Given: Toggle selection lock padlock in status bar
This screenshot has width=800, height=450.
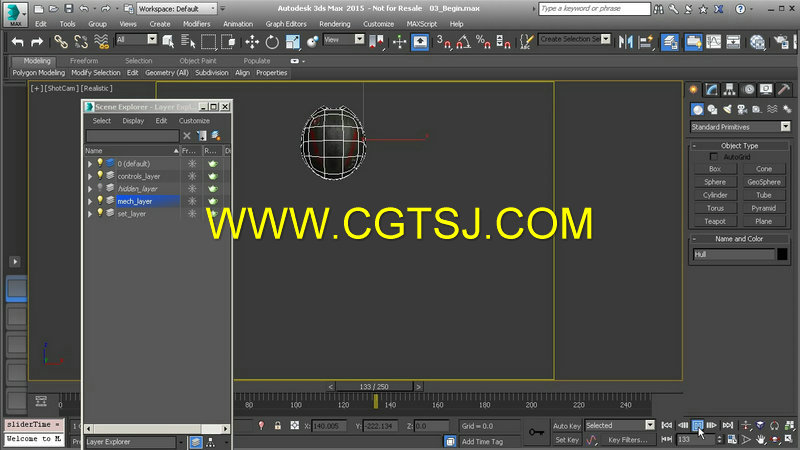Looking at the screenshot, I should point(278,426).
